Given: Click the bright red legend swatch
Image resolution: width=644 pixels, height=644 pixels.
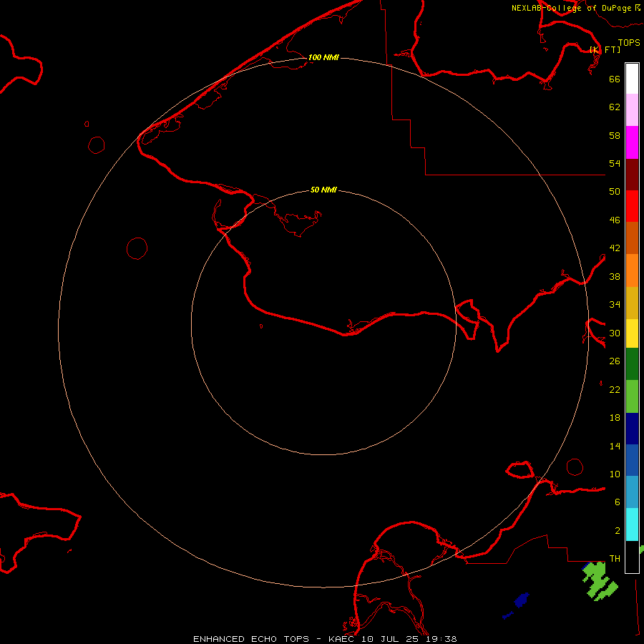Looking at the screenshot, I should point(632,206).
